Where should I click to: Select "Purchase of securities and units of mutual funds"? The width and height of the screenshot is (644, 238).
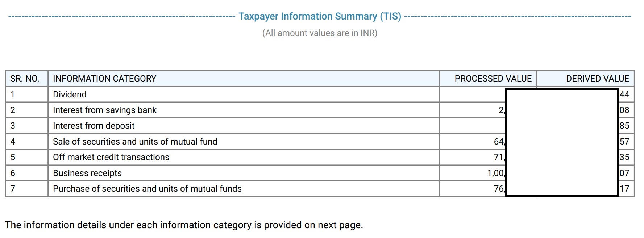(x=147, y=189)
